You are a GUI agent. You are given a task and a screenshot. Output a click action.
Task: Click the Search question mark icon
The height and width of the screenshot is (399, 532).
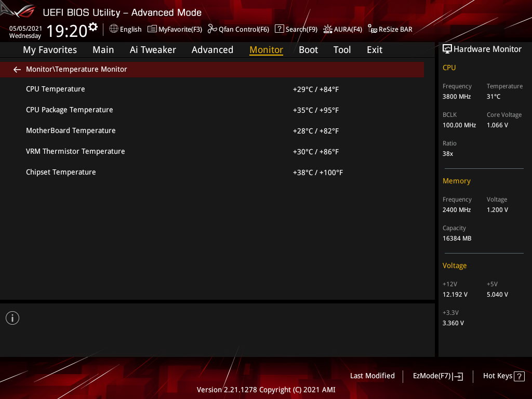pos(279,29)
